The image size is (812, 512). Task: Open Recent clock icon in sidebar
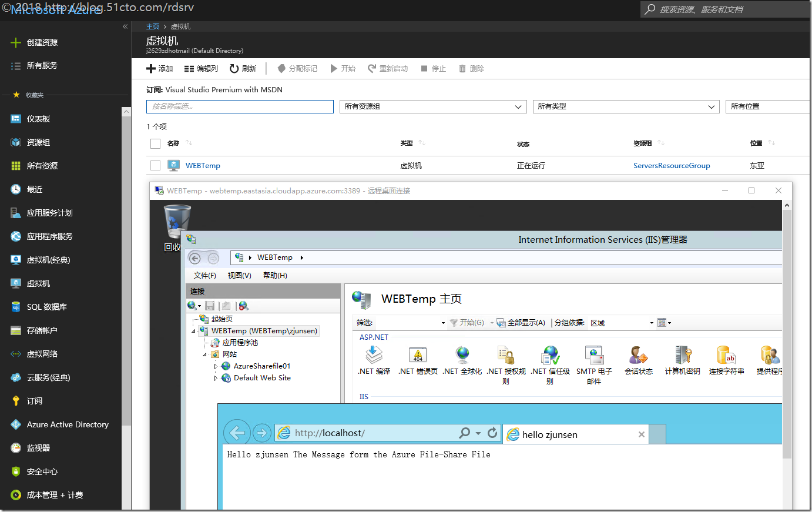(x=16, y=189)
